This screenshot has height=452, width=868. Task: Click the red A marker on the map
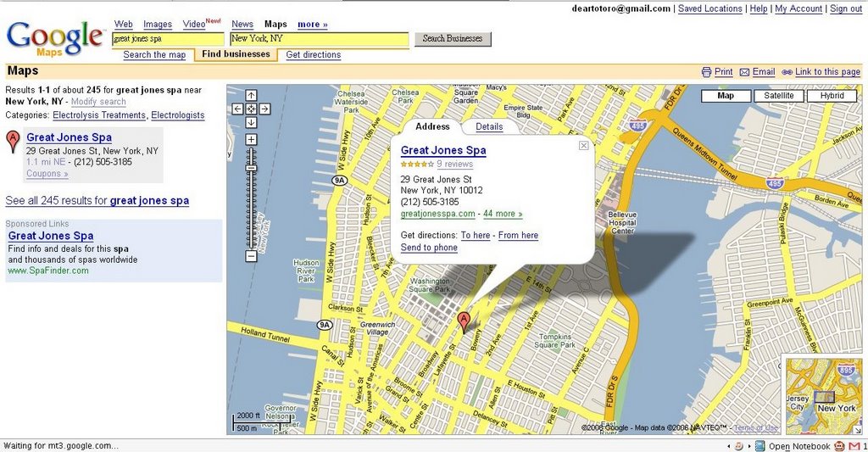(x=464, y=321)
